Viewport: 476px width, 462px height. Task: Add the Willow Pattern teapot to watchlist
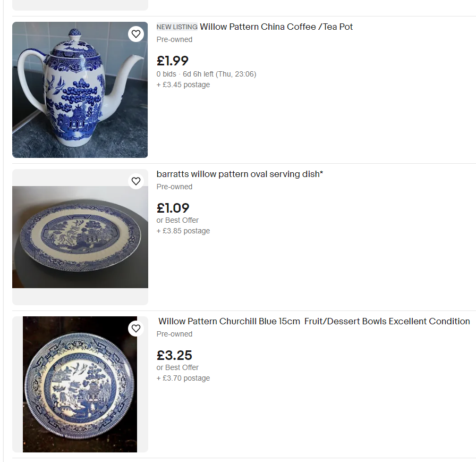136,34
